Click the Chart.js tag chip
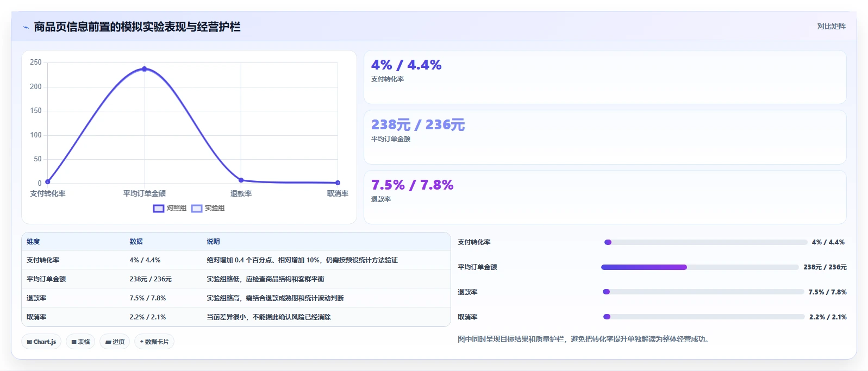The width and height of the screenshot is (868, 371). tap(41, 342)
